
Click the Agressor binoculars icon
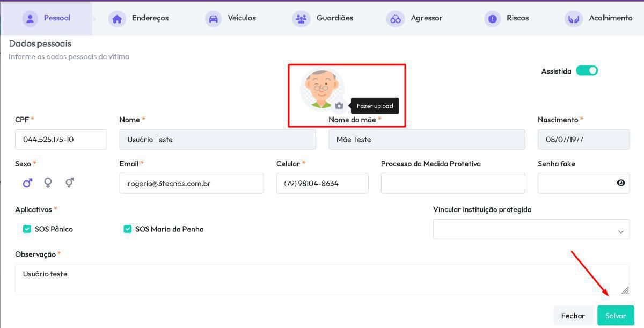396,19
